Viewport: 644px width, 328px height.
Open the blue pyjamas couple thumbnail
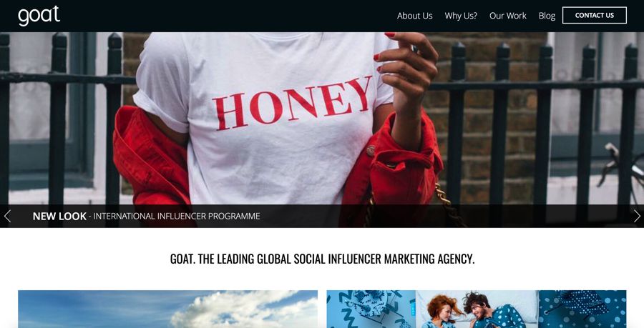coord(477,309)
